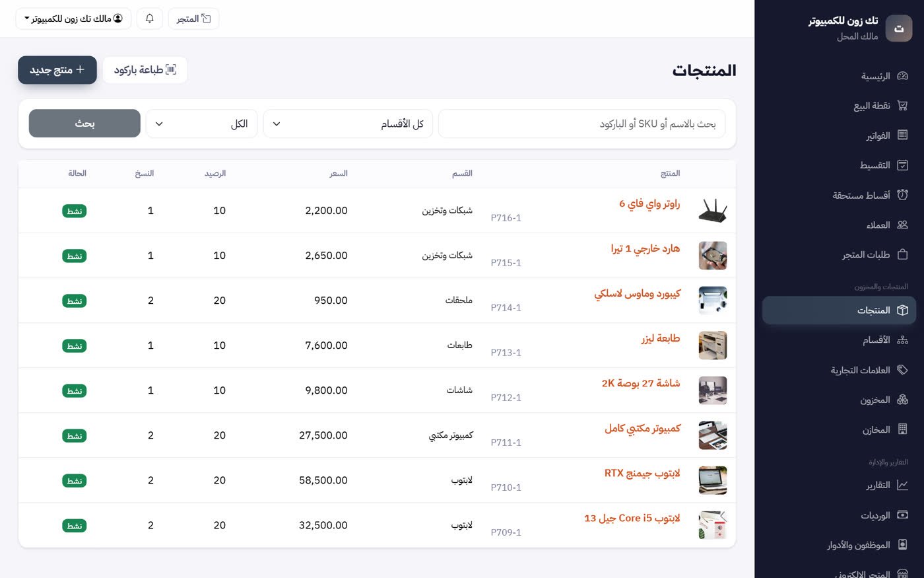Open نقطة البيع point of sale icon
The height and width of the screenshot is (578, 924).
click(902, 106)
